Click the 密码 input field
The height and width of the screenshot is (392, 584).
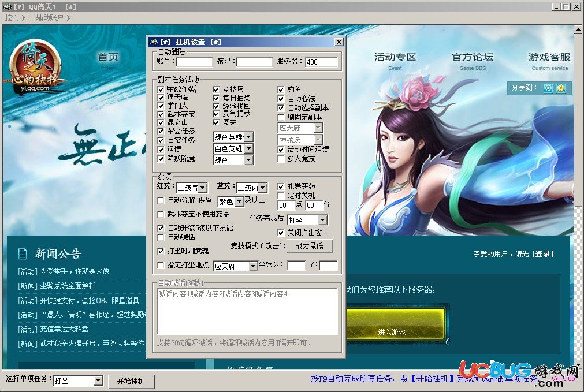point(254,62)
